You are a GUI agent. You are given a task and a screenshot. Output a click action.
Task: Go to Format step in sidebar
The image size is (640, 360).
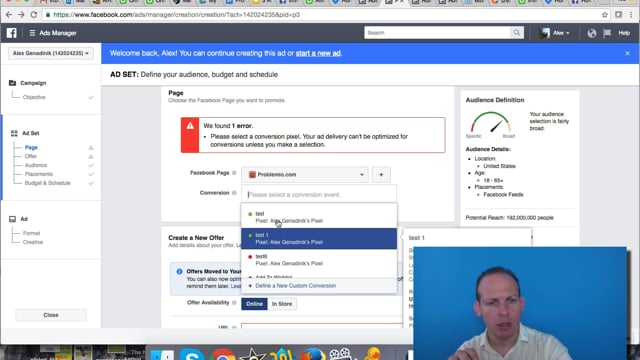[x=31, y=233]
